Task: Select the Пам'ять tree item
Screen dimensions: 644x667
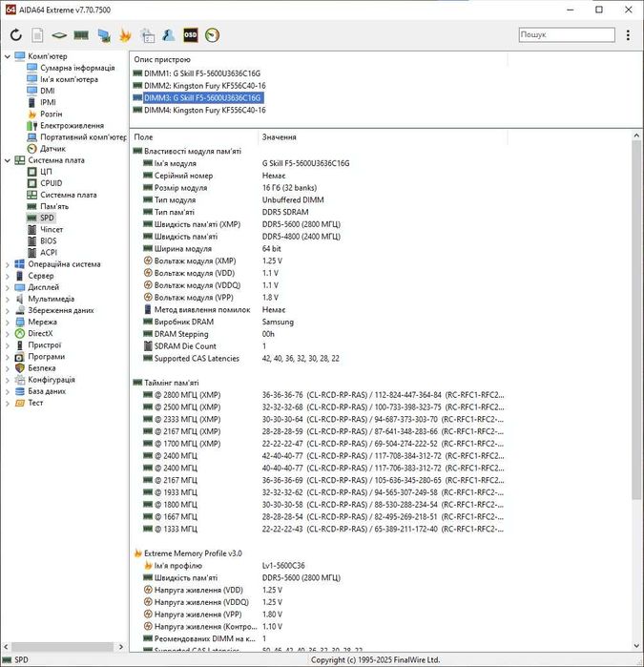Action: click(54, 206)
